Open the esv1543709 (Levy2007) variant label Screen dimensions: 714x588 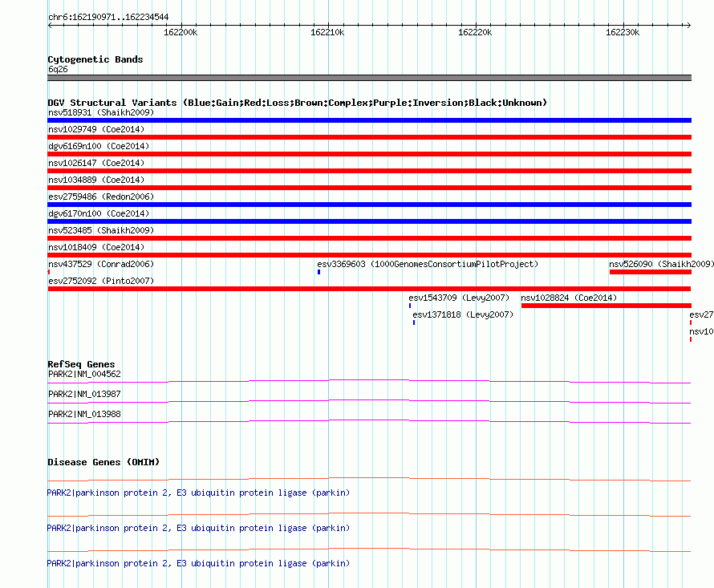(x=459, y=298)
